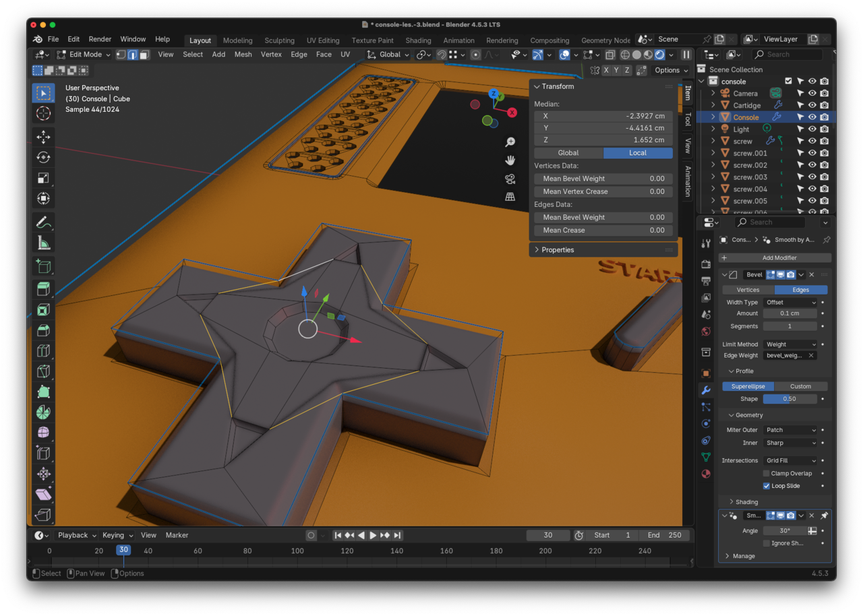The image size is (863, 616).
Task: Click the Add Modifier button
Action: [x=775, y=257]
